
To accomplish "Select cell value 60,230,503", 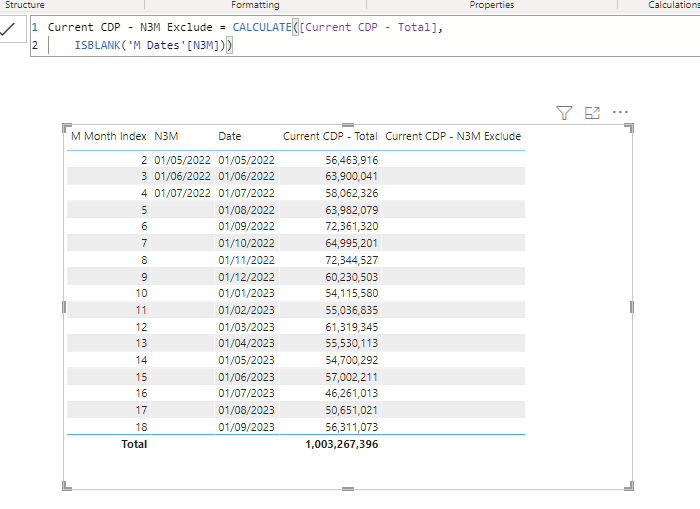I will 351,277.
